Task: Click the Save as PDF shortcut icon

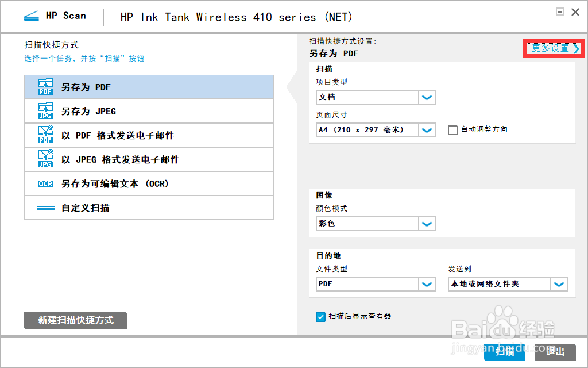Action: [45, 87]
